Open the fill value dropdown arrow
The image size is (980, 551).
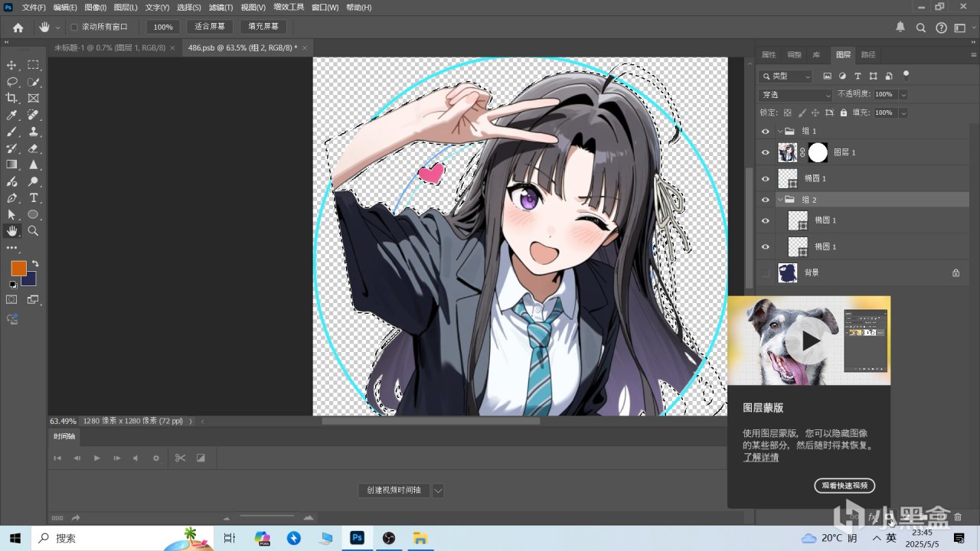point(903,112)
